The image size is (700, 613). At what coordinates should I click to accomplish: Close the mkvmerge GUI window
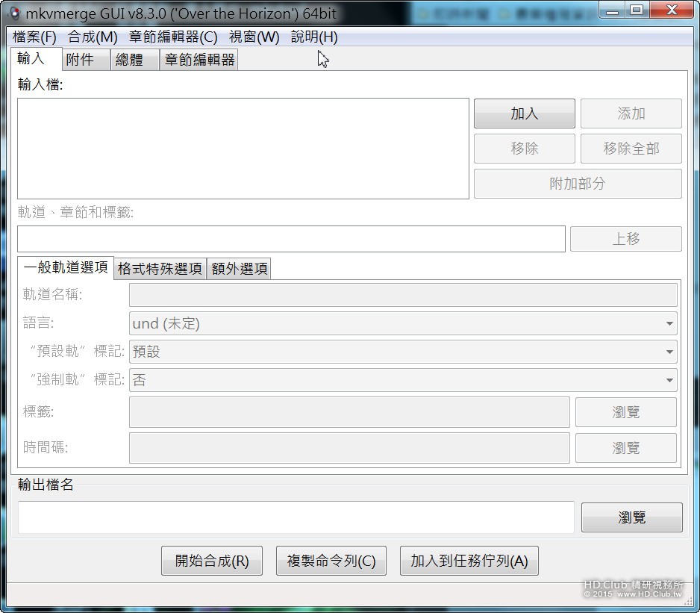(x=672, y=10)
